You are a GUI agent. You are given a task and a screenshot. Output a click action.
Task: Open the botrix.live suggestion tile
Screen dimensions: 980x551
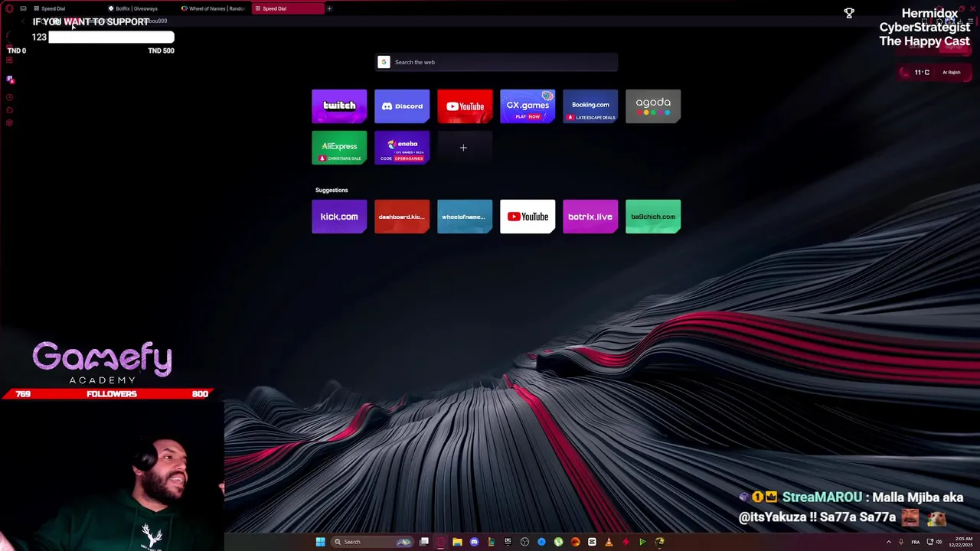click(590, 217)
